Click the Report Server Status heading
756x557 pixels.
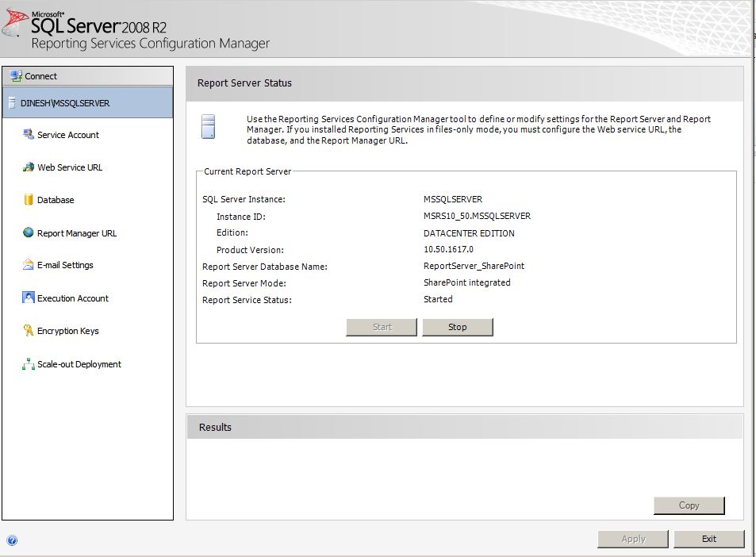click(244, 83)
